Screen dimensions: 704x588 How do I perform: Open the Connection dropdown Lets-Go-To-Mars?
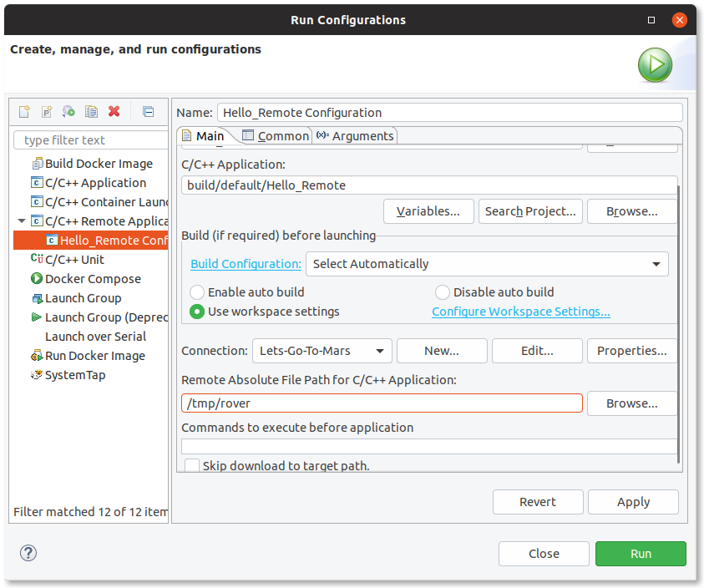[322, 351]
